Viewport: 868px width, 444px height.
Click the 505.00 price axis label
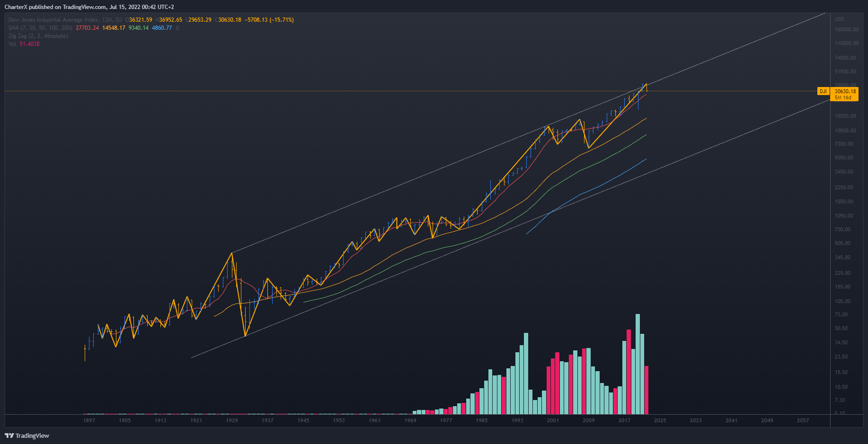click(x=843, y=243)
